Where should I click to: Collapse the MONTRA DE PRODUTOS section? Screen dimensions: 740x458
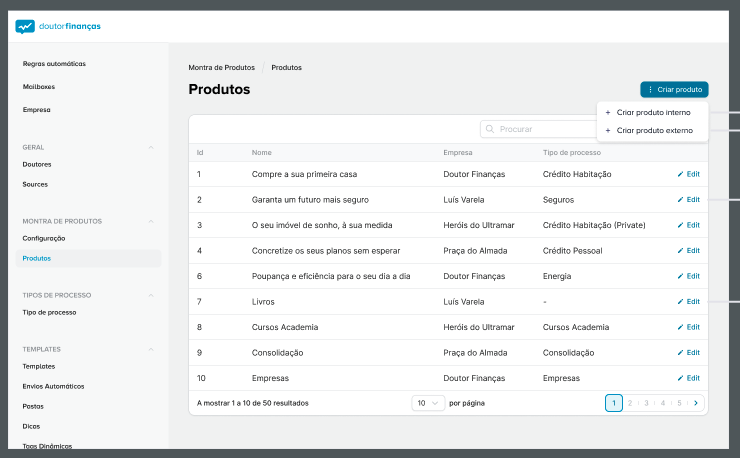(x=151, y=221)
